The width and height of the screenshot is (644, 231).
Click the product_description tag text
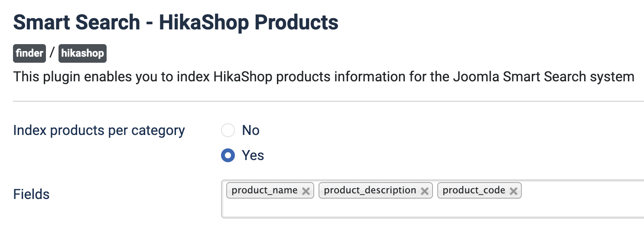(x=370, y=190)
